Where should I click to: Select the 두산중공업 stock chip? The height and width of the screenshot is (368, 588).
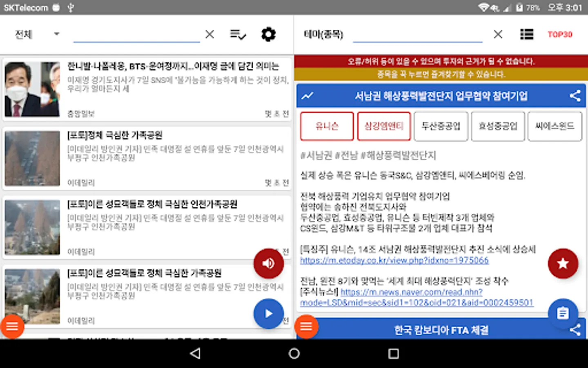pyautogui.click(x=441, y=126)
